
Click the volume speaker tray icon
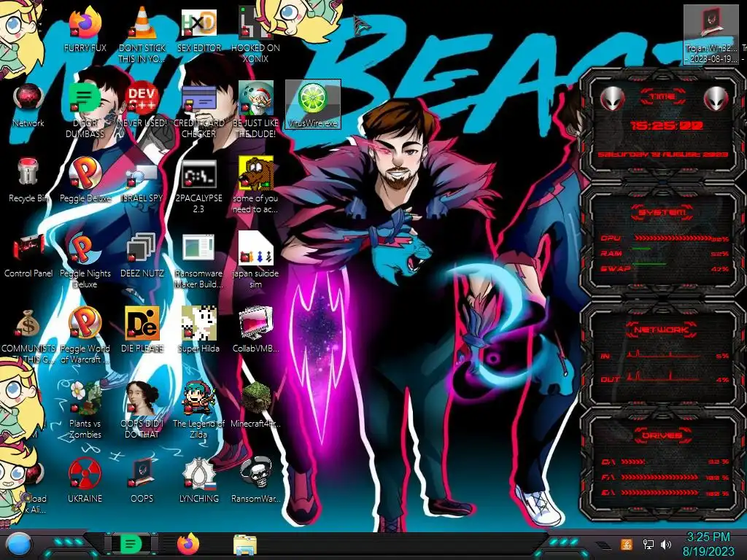666,544
